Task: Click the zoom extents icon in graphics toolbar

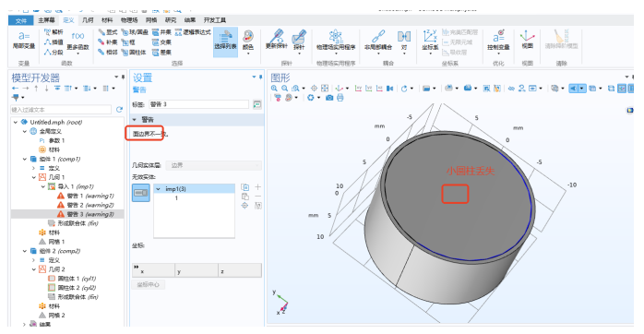Action: coord(325,89)
